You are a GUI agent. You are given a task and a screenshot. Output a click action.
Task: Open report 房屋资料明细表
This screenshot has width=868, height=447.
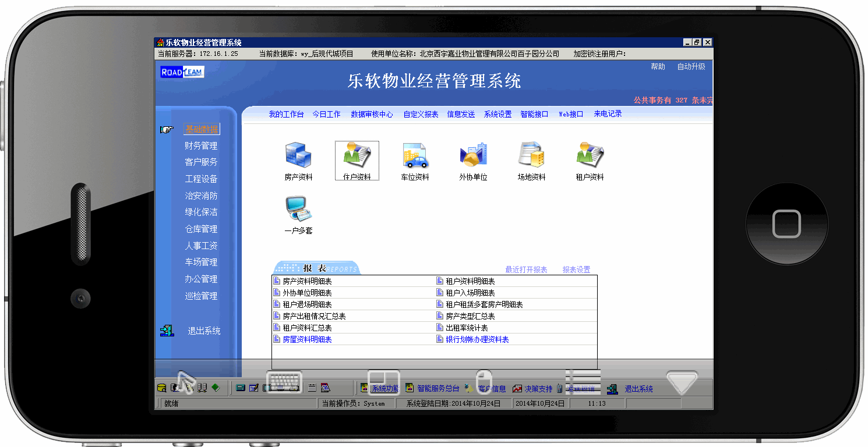(x=307, y=339)
